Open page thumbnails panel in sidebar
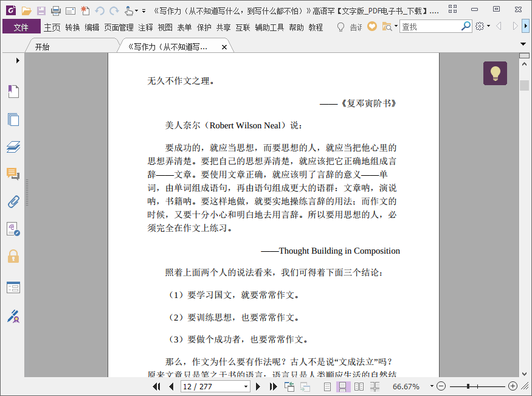Screen dimensions: 532x396 (13, 119)
